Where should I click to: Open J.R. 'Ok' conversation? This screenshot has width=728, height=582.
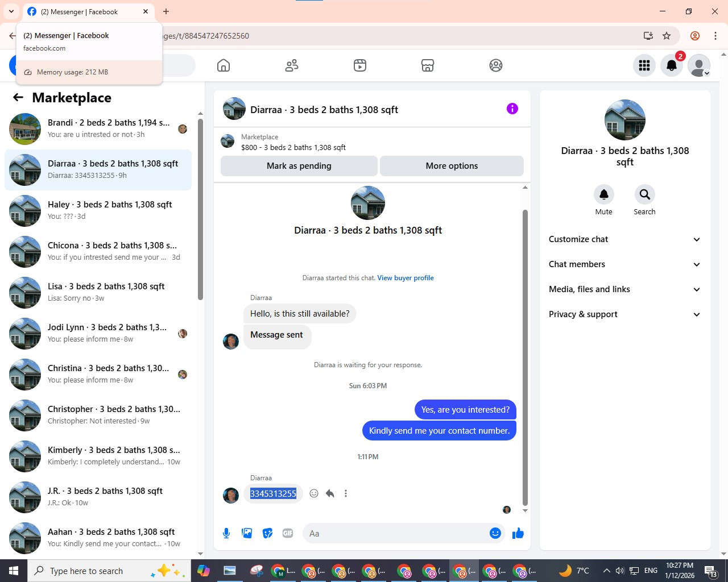point(98,497)
